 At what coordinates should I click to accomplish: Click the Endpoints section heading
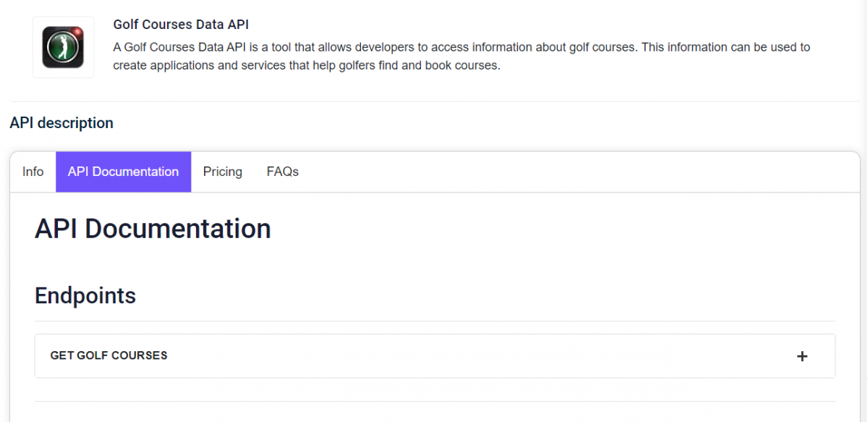coord(85,295)
